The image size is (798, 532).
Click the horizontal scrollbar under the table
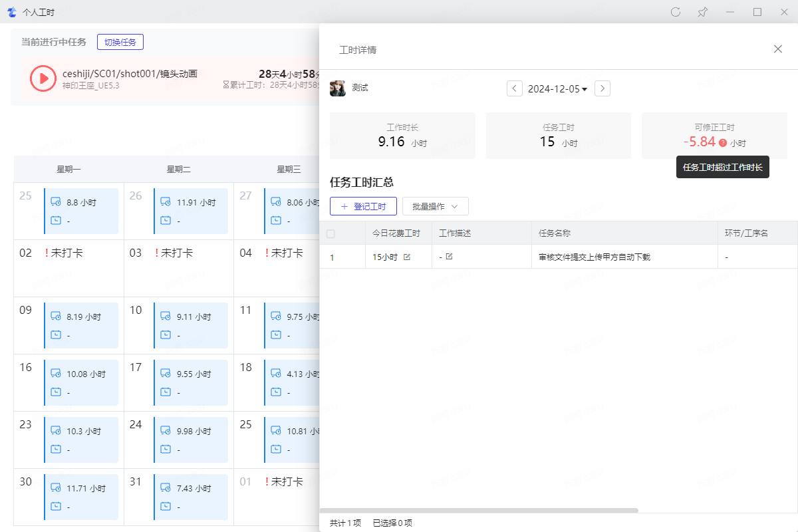(479, 511)
